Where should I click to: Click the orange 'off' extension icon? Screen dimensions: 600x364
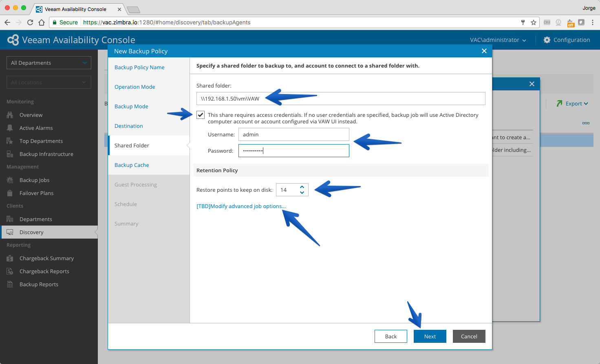tap(571, 22)
